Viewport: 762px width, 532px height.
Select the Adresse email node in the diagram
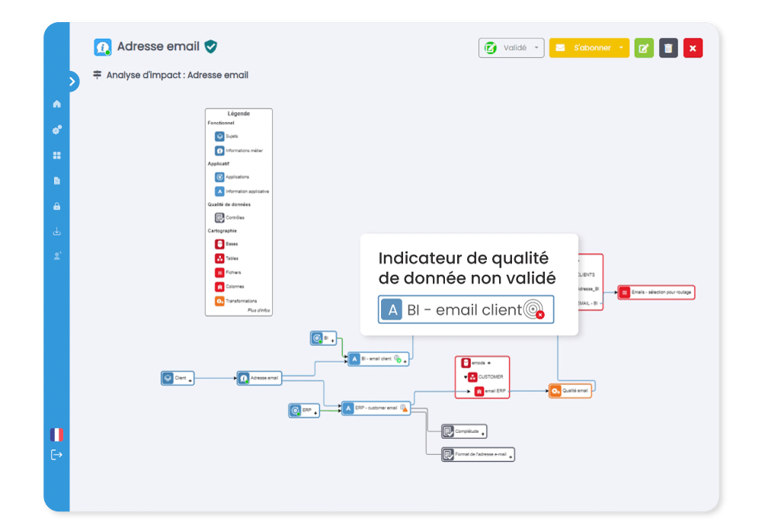261,377
